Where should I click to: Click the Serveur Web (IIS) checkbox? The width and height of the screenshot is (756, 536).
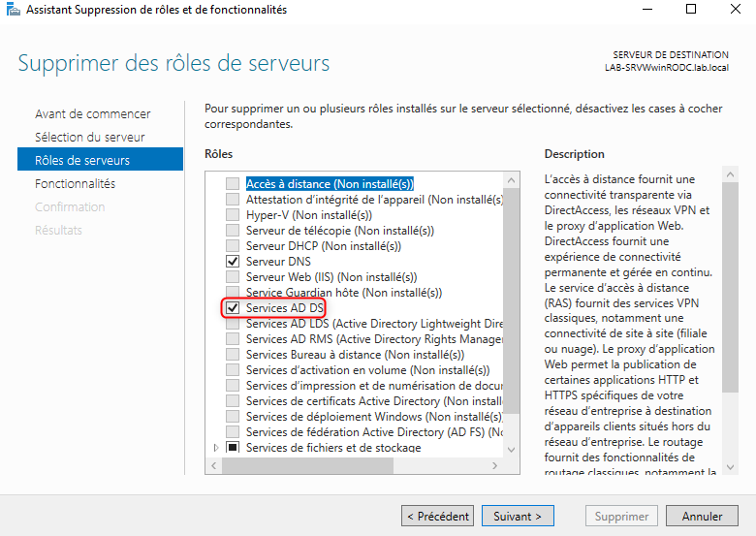coord(233,276)
